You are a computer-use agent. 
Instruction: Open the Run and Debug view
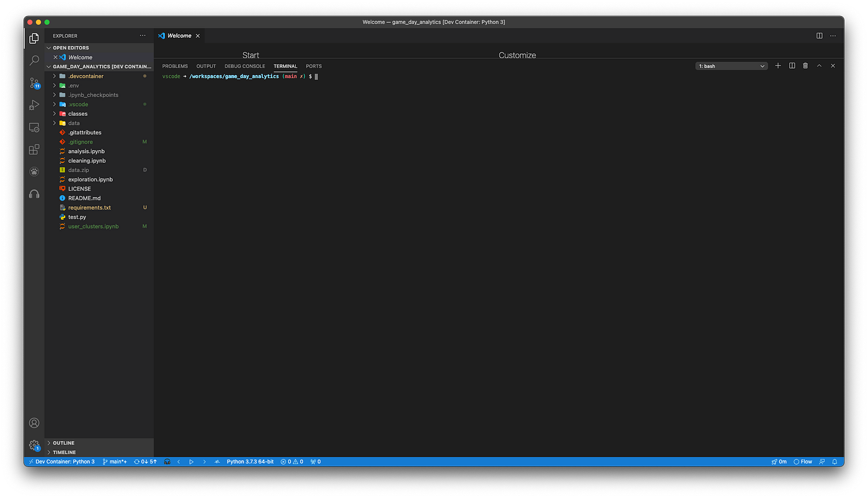(34, 105)
